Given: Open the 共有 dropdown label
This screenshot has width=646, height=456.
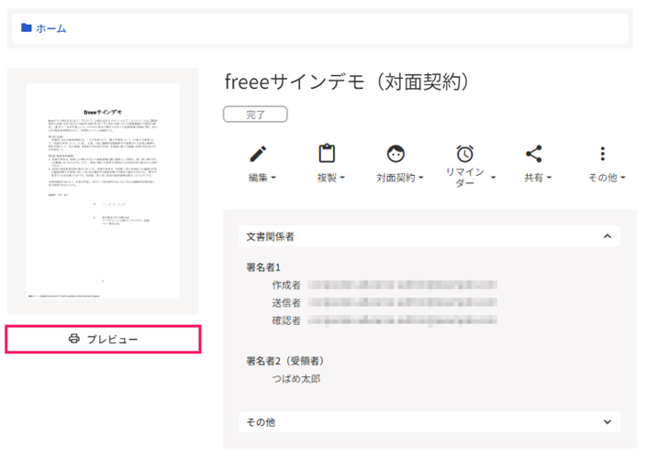Looking at the screenshot, I should point(538,178).
